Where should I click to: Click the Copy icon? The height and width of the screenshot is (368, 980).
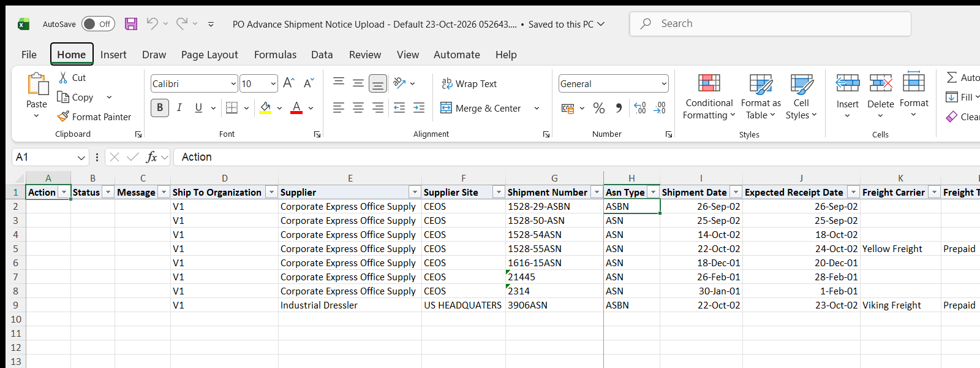pyautogui.click(x=62, y=97)
